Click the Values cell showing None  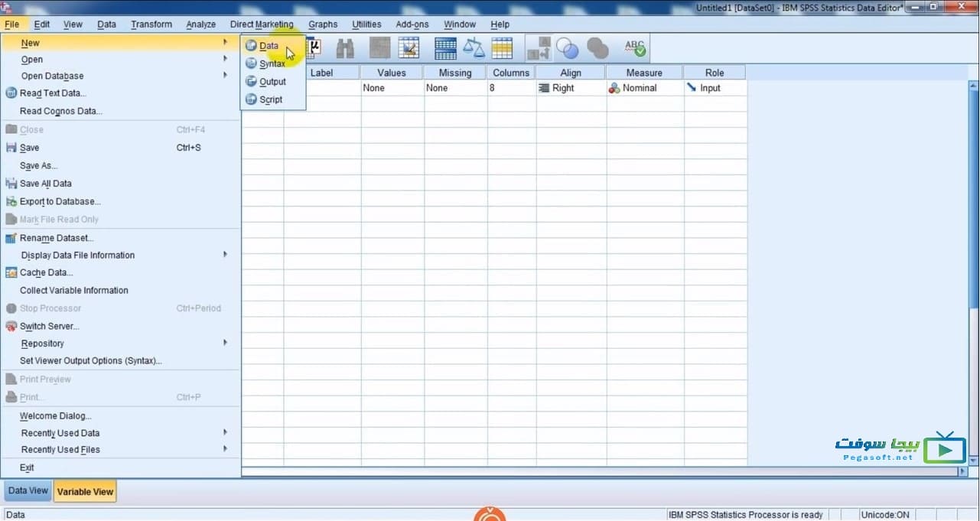pyautogui.click(x=392, y=88)
